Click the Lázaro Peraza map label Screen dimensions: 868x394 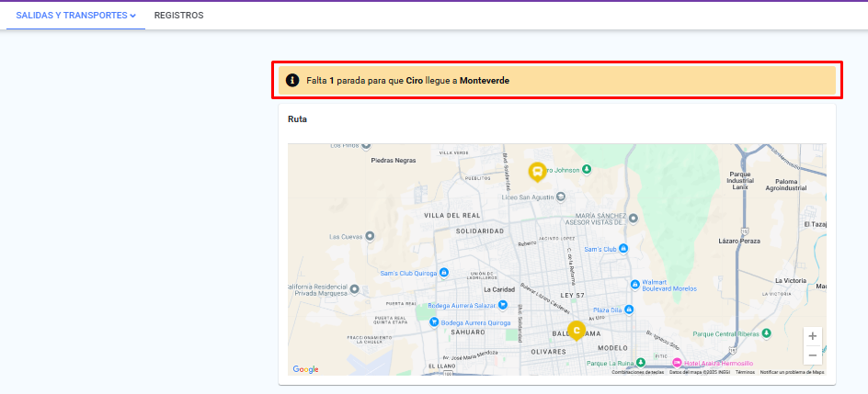point(739,241)
